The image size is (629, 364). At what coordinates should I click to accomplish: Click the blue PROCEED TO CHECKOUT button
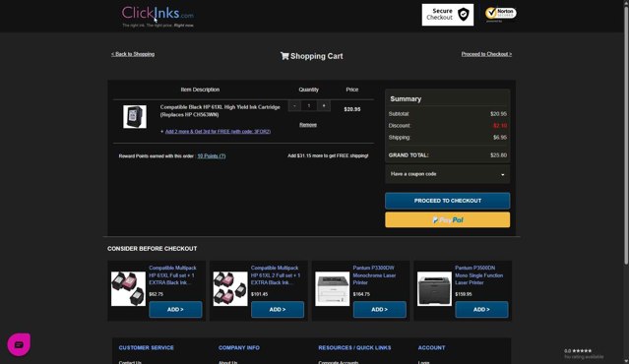point(447,201)
